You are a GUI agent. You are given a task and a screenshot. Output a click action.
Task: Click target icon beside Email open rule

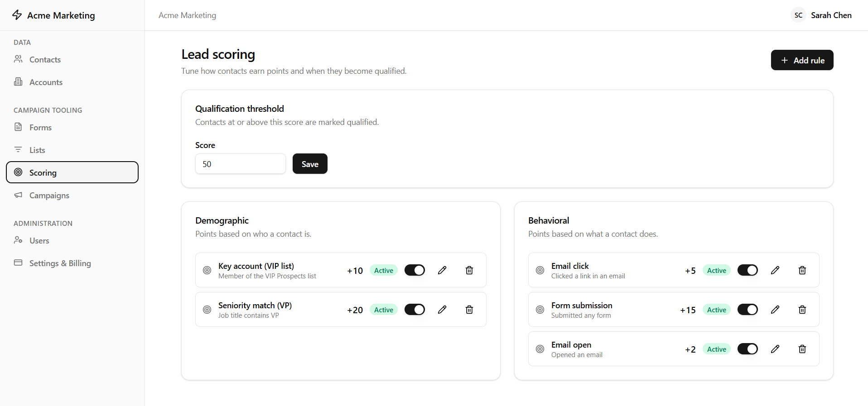pyautogui.click(x=540, y=349)
